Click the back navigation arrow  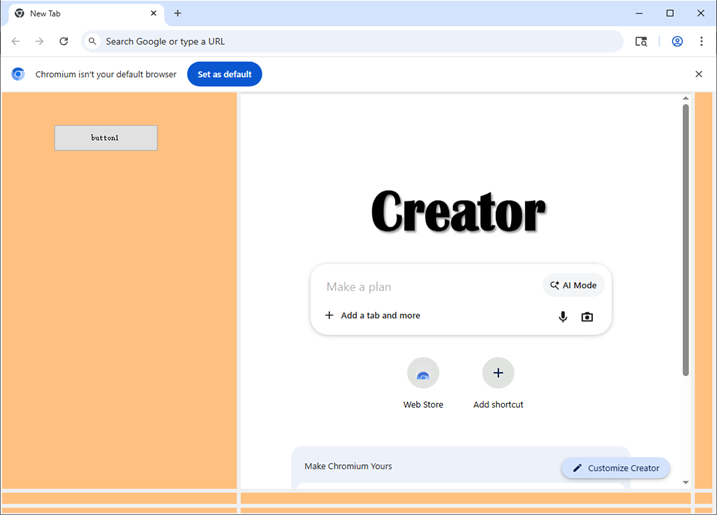16,42
